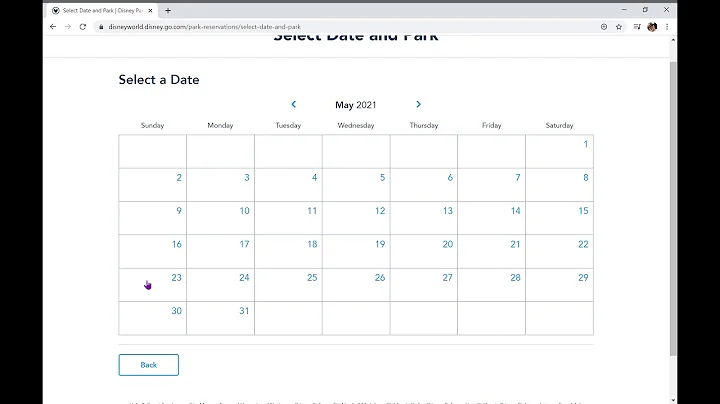The width and height of the screenshot is (720, 404).
Task: Click the scrollbar down arrow
Action: pos(673,400)
